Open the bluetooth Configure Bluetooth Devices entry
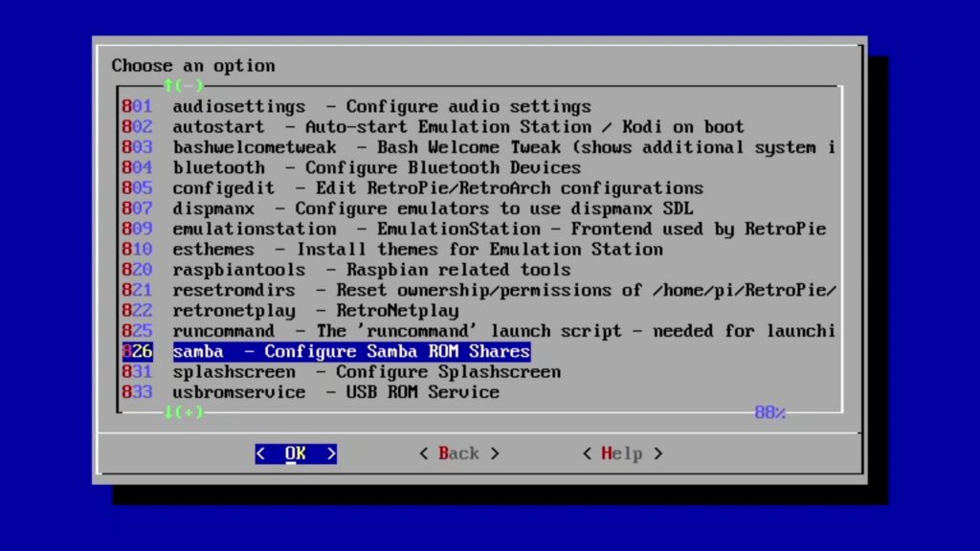 (x=351, y=167)
